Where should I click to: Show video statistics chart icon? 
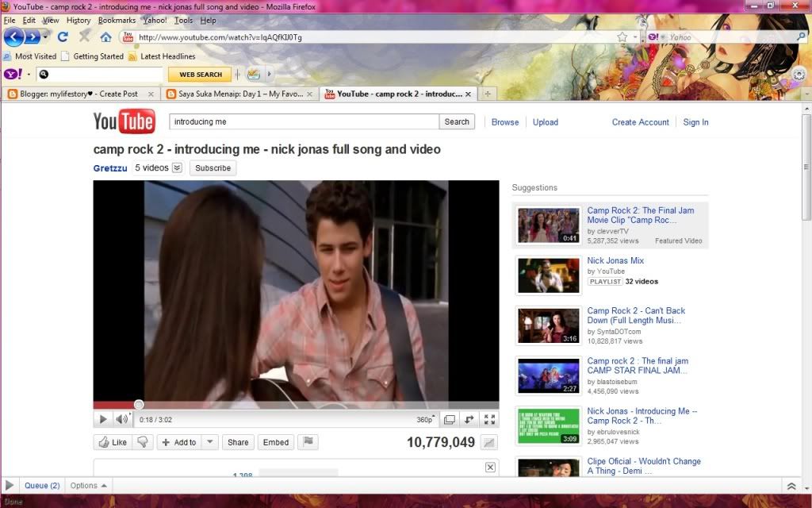point(488,442)
